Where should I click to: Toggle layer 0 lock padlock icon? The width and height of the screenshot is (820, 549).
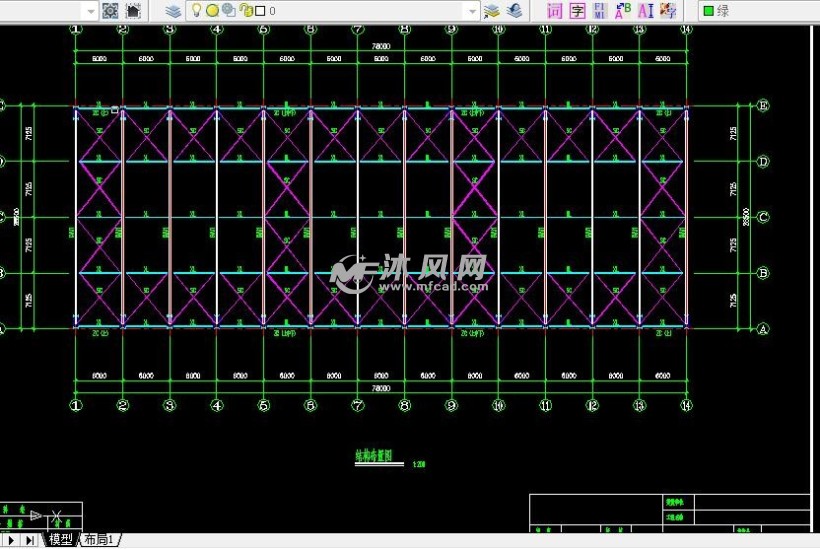pos(245,11)
